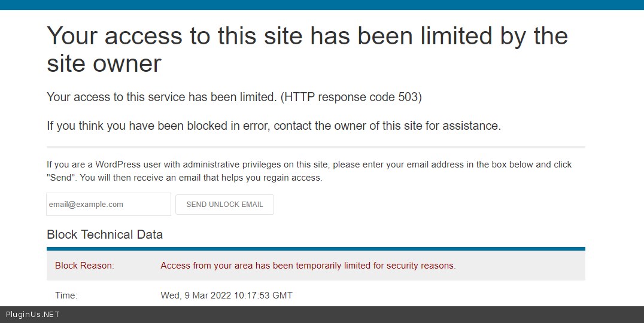Click the PluginUs.NET label in bottom bar

(33, 315)
